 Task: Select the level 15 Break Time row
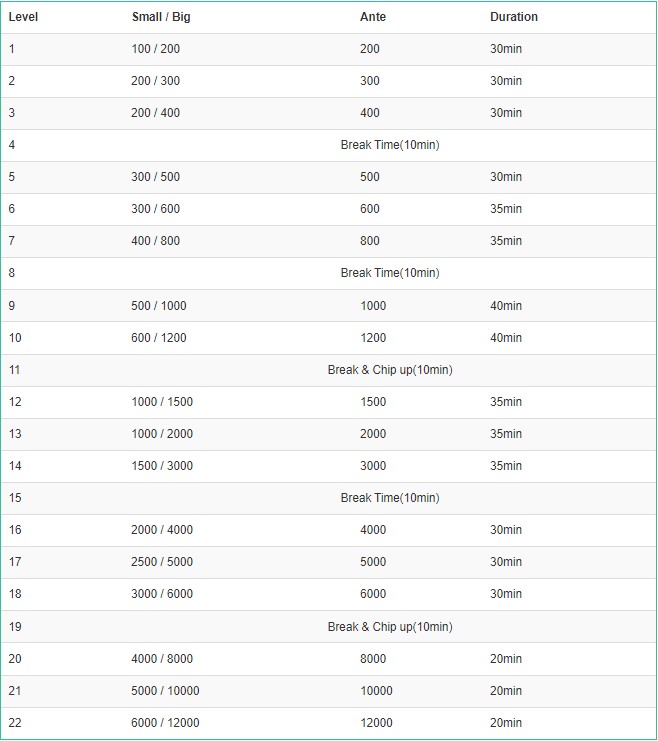point(329,498)
